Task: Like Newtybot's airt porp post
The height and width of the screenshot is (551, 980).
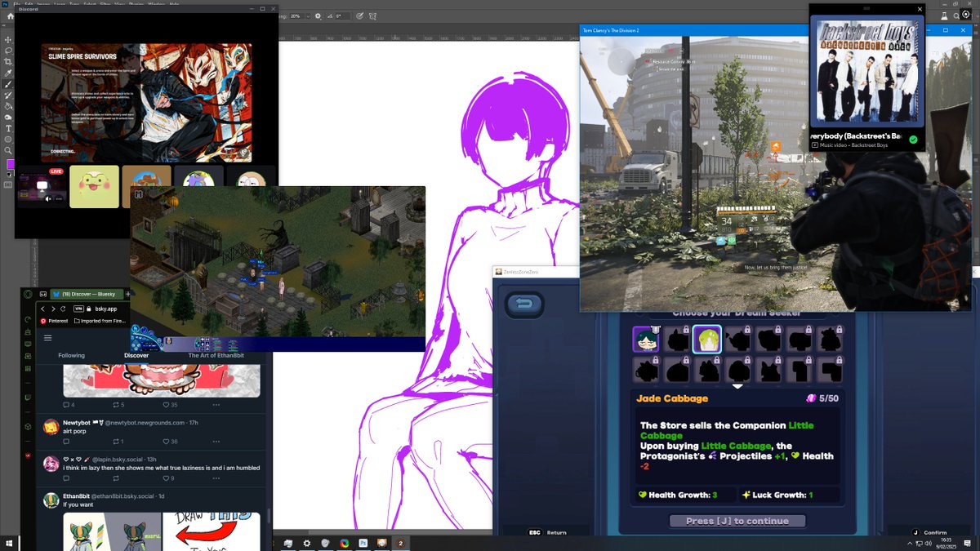Action: [x=170, y=442]
